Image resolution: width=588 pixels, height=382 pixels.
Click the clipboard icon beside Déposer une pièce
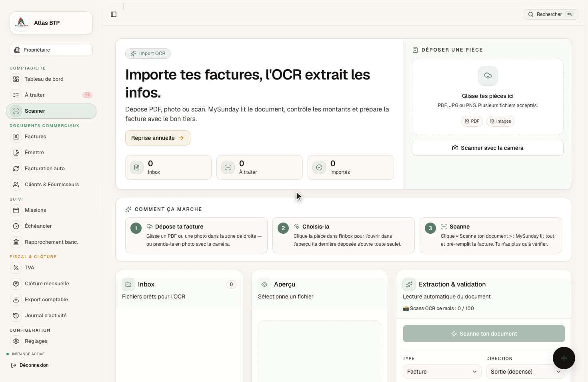[x=415, y=50]
